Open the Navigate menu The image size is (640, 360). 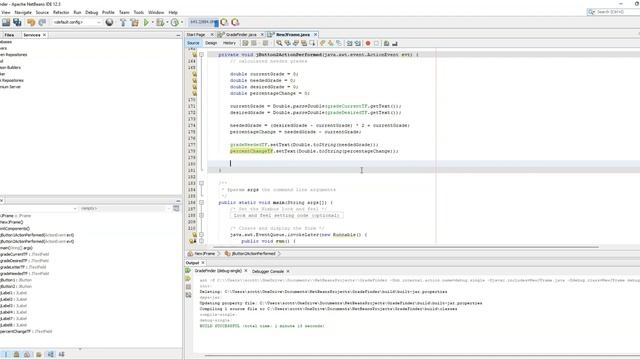click(x=23, y=13)
